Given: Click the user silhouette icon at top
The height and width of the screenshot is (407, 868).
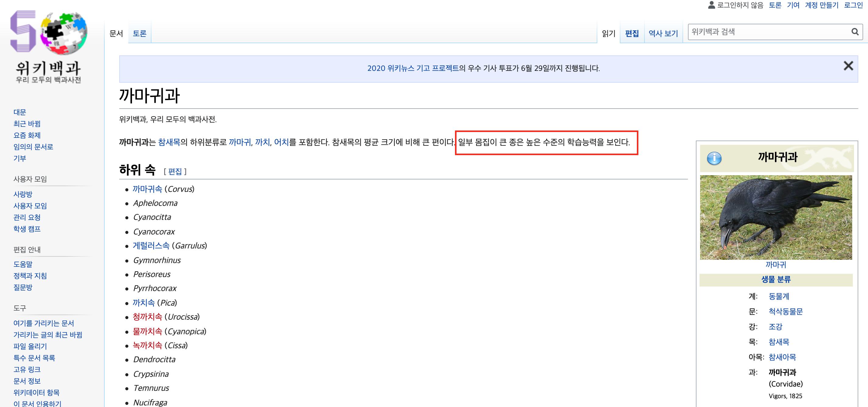Looking at the screenshot, I should pos(711,5).
